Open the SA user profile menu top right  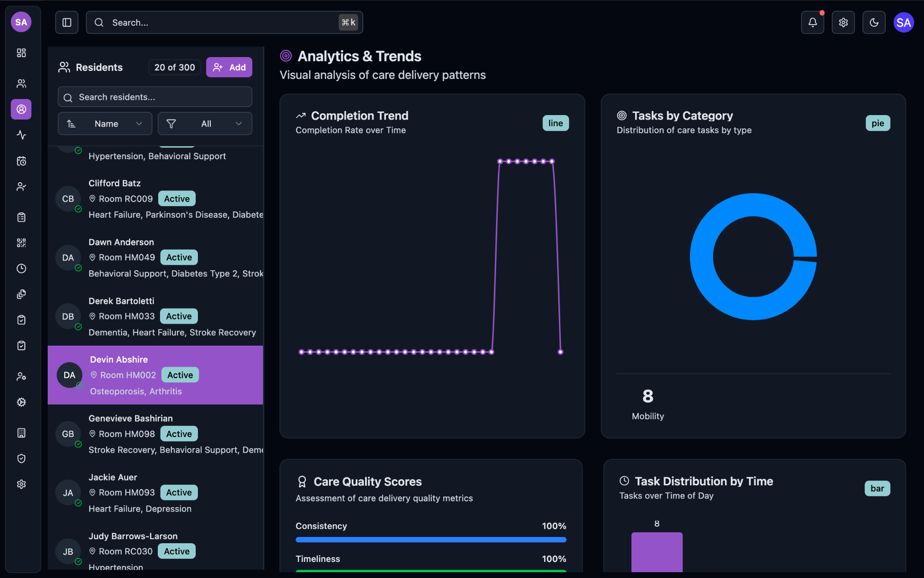pyautogui.click(x=903, y=22)
